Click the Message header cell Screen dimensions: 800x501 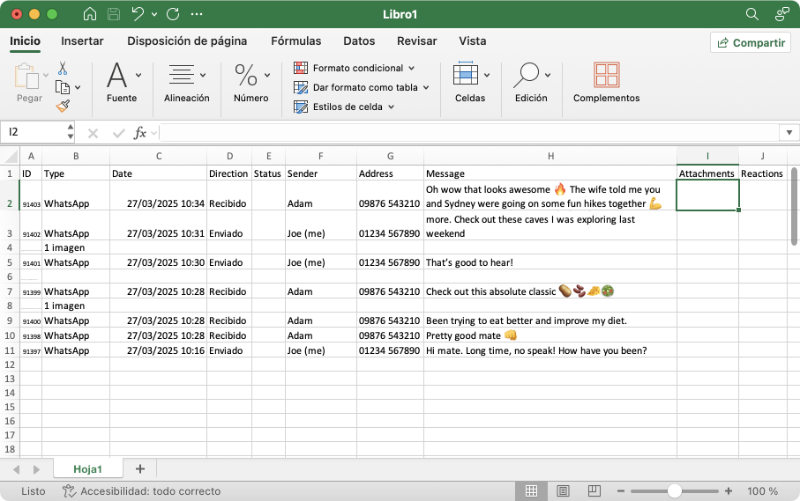[550, 173]
